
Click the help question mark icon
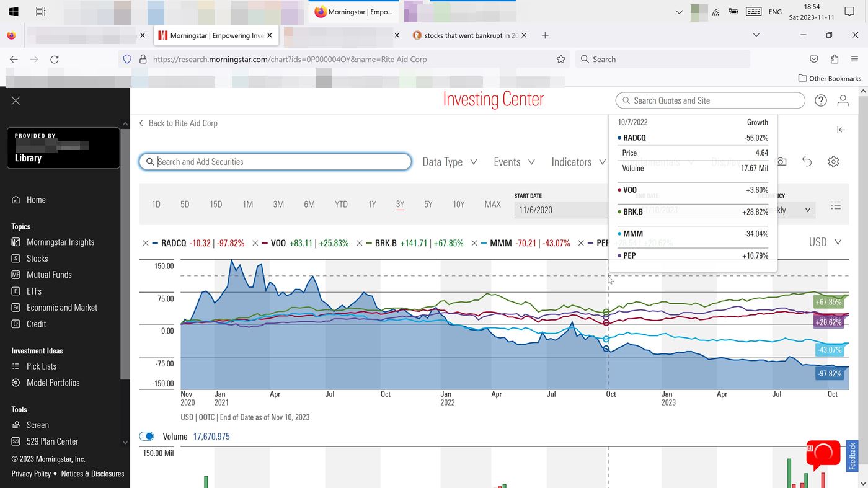(821, 100)
